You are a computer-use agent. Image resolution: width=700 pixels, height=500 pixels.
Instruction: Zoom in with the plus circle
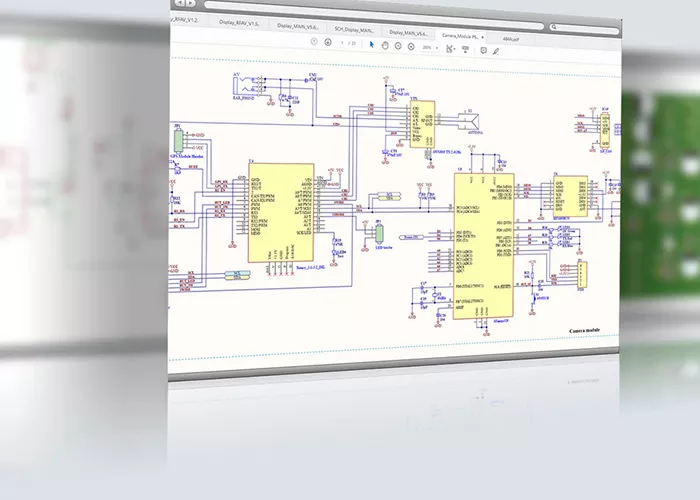click(411, 46)
